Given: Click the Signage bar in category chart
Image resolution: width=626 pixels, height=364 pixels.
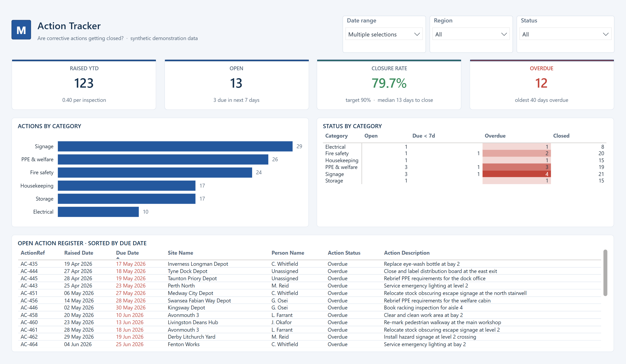Looking at the screenshot, I should coord(175,146).
